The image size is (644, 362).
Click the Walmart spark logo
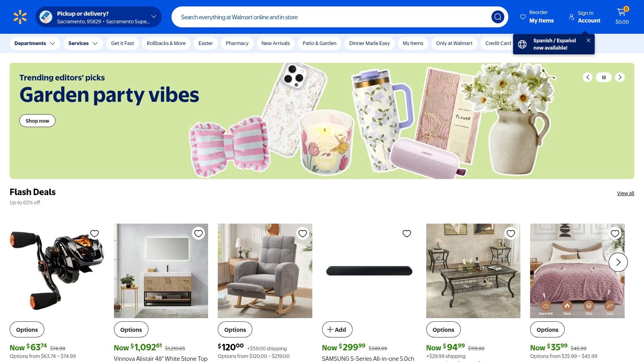tap(20, 17)
